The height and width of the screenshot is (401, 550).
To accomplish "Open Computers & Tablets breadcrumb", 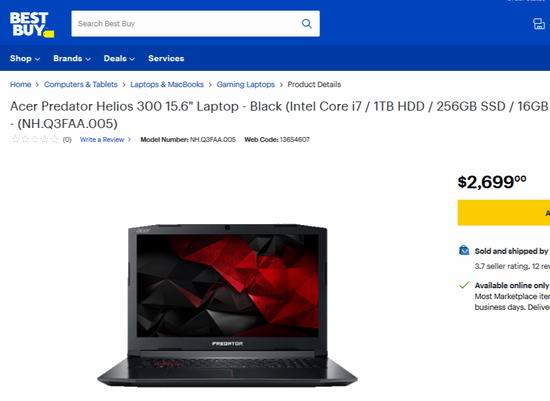I will pos(81,84).
